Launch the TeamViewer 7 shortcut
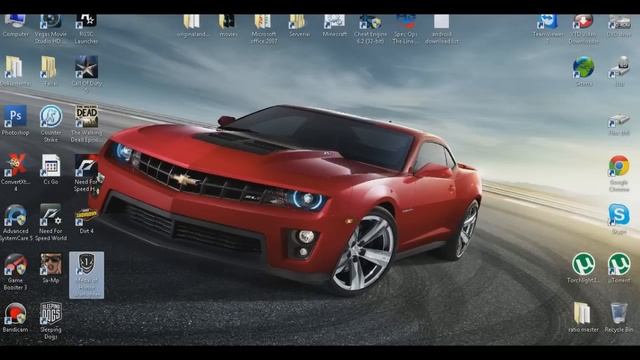This screenshot has width=640, height=360. (548, 29)
